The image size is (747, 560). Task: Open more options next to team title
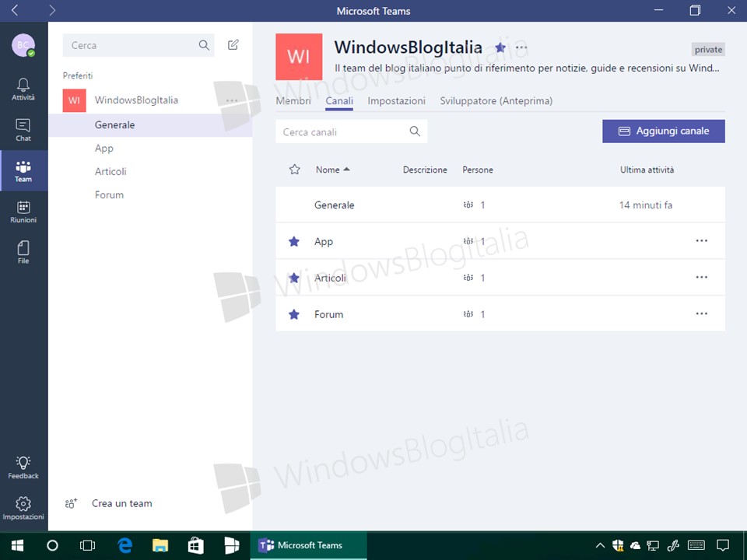tap(521, 47)
